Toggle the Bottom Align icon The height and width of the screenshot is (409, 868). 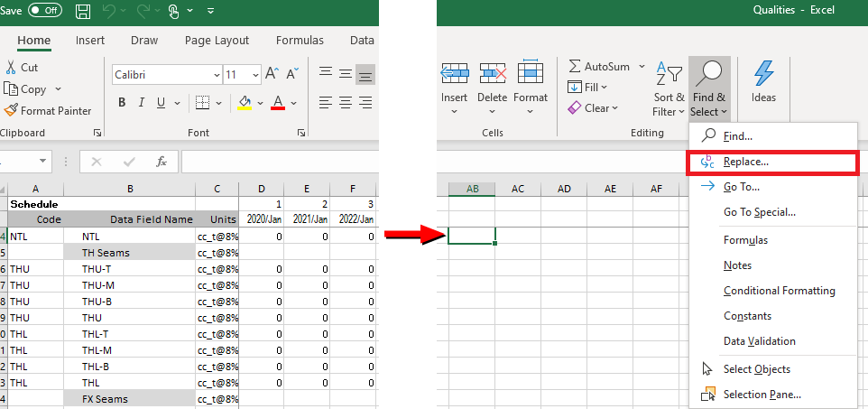point(365,74)
